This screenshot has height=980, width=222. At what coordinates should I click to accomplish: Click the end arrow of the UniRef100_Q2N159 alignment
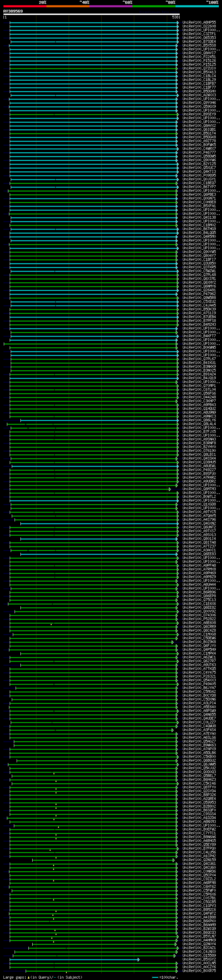tap(174, 860)
